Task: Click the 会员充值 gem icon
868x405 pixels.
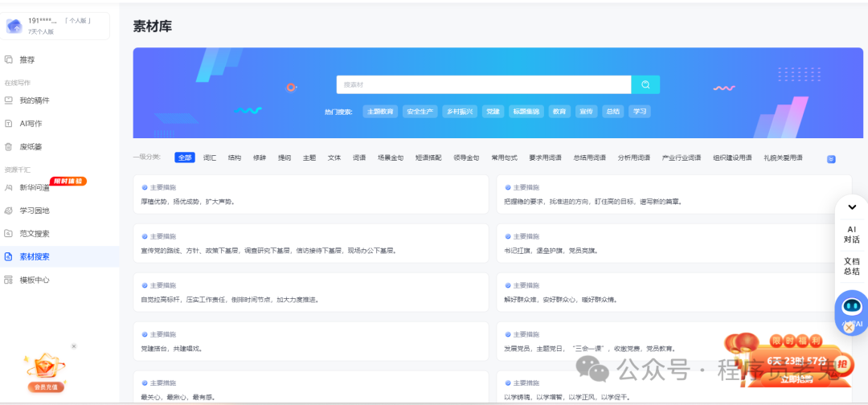Action: coord(45,367)
